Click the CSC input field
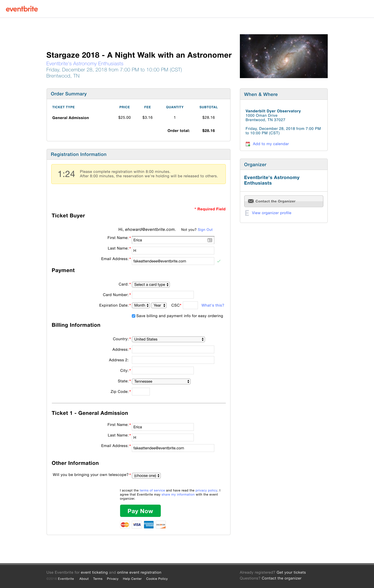 (x=190, y=305)
